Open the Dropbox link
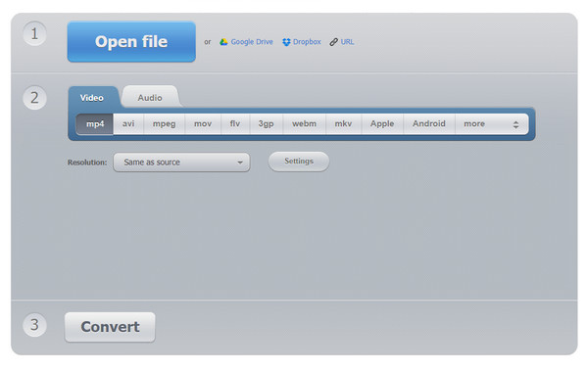Viewport: 588px width, 370px height. pos(307,42)
